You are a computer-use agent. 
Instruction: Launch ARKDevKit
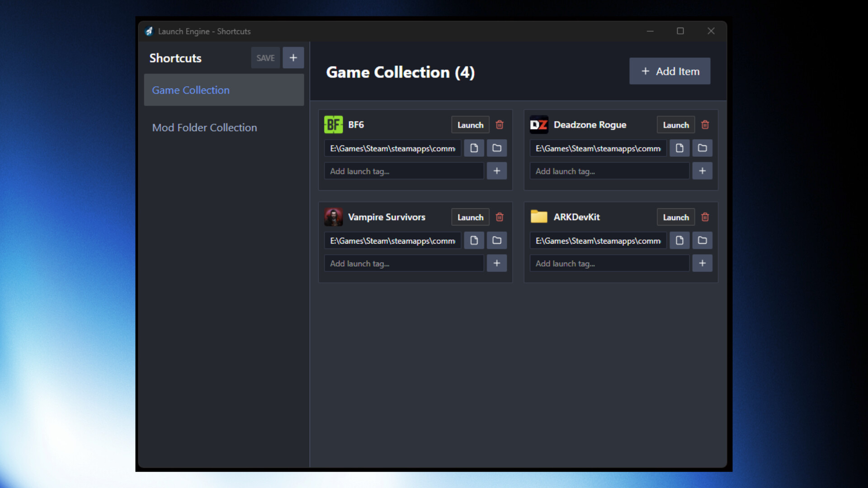676,217
